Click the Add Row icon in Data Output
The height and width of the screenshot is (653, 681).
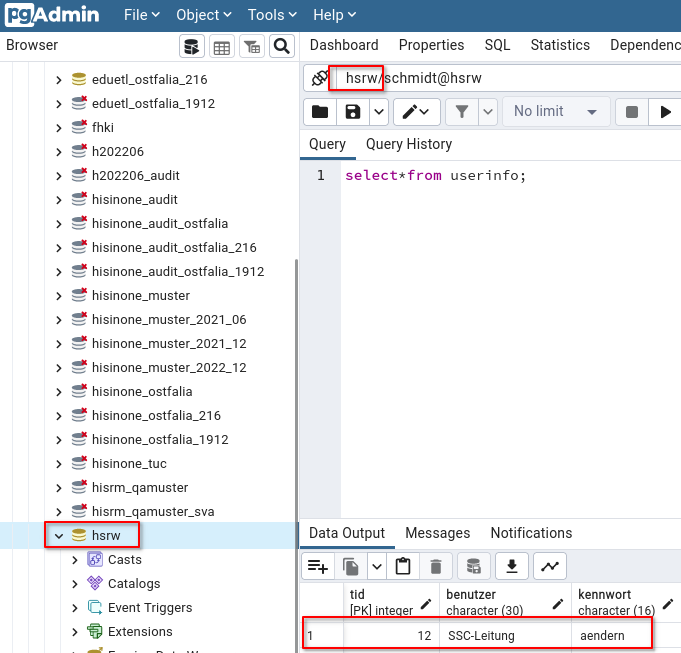(318, 567)
